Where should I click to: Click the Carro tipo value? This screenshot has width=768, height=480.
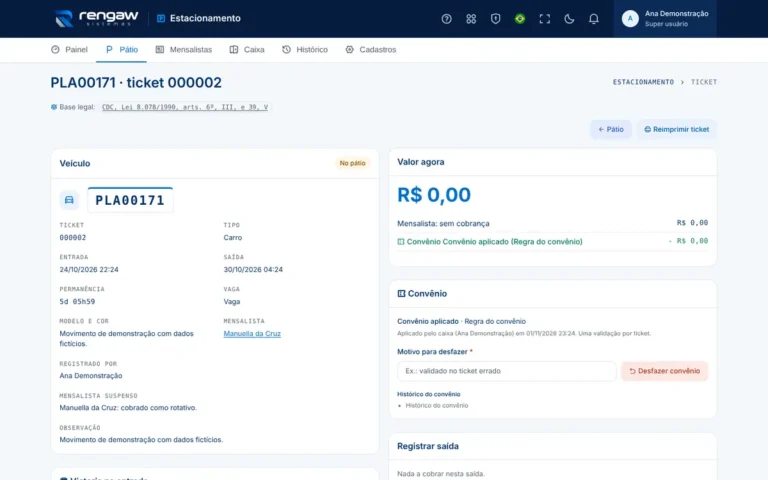pyautogui.click(x=233, y=238)
